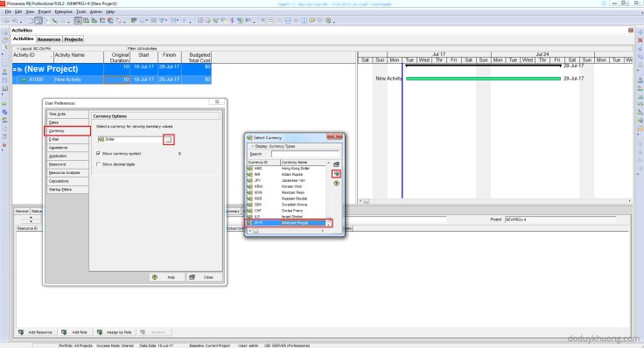The image size is (644, 348).
Task: Click the Gantt chart horizontal scrollbar
Action: click(495, 201)
